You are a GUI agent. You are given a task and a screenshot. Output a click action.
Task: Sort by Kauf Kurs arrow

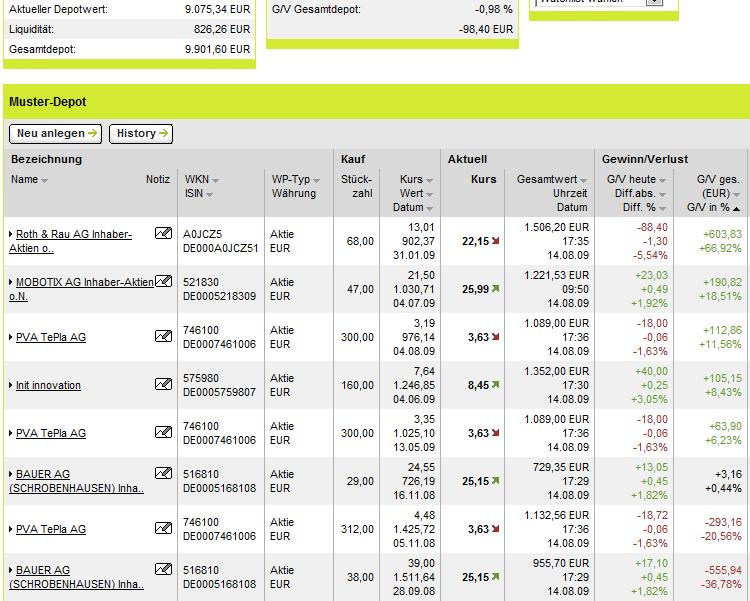(x=429, y=180)
